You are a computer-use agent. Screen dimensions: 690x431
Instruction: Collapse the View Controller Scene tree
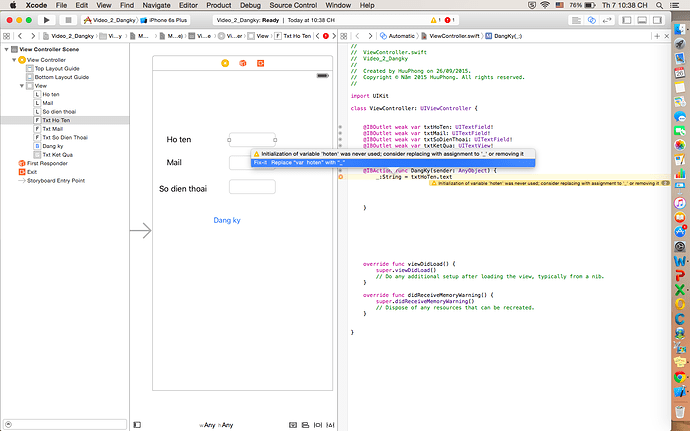click(x=6, y=52)
